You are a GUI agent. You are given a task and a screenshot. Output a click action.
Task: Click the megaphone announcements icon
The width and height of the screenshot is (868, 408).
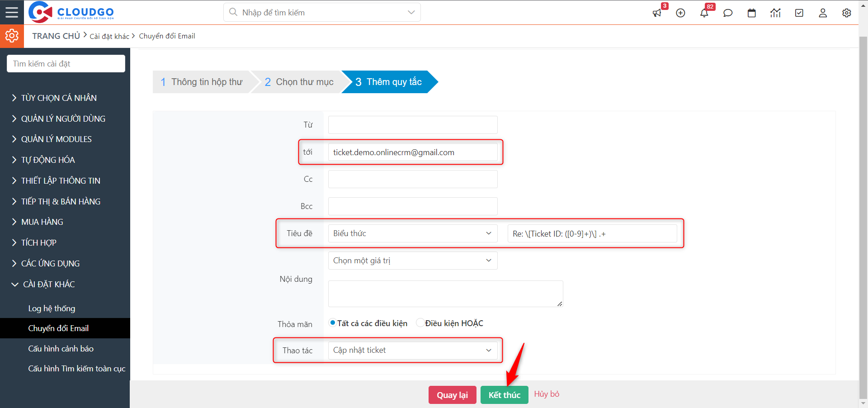point(657,13)
